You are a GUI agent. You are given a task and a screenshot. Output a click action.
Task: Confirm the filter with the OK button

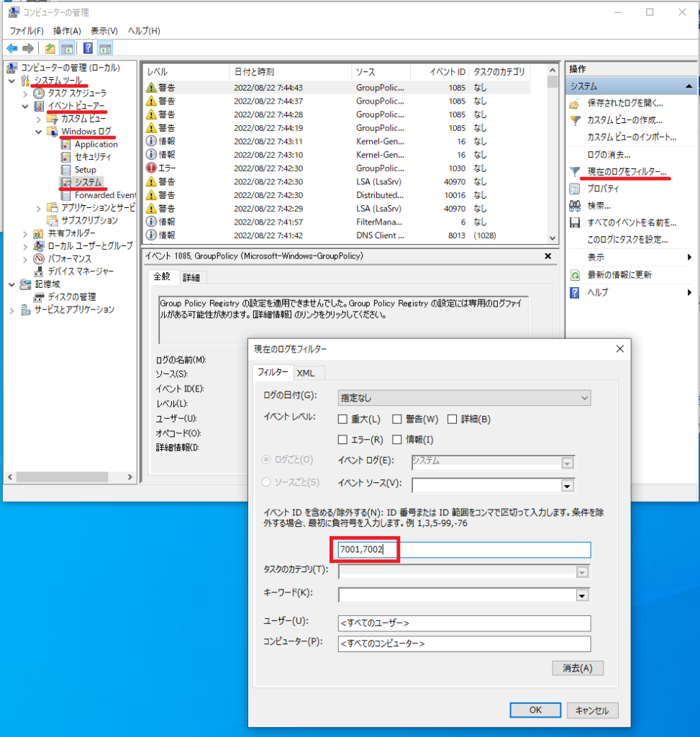pos(535,710)
